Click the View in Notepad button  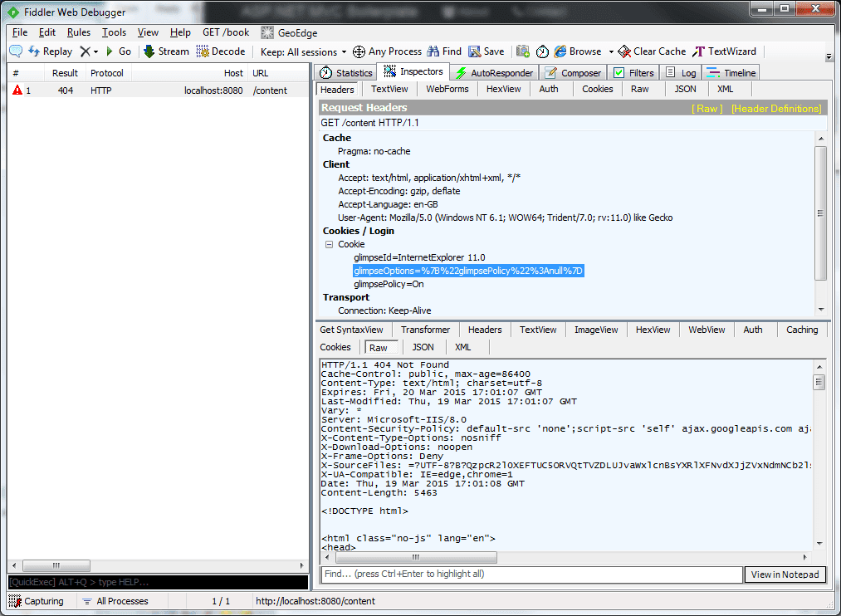784,574
